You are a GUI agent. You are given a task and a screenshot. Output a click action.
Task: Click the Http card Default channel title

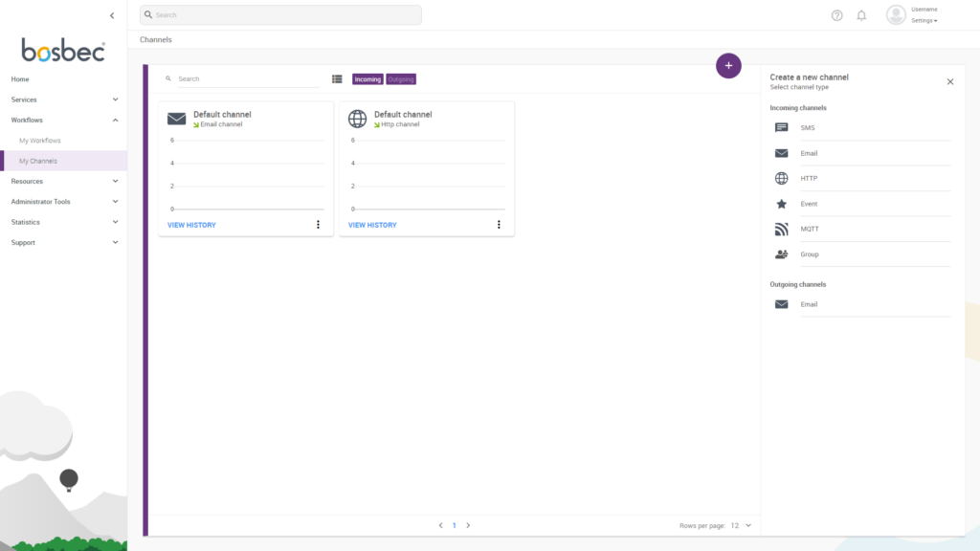pos(403,115)
